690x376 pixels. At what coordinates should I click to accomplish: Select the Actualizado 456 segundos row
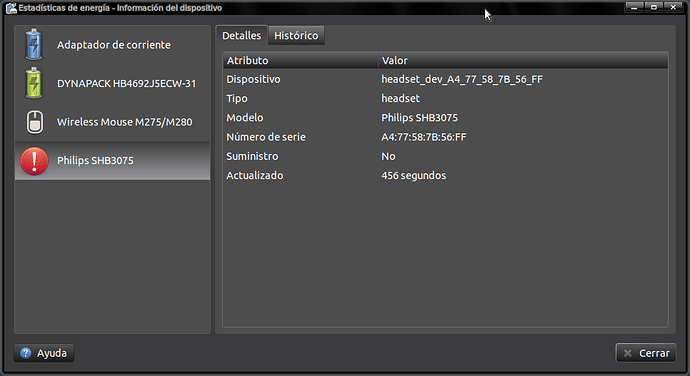445,175
